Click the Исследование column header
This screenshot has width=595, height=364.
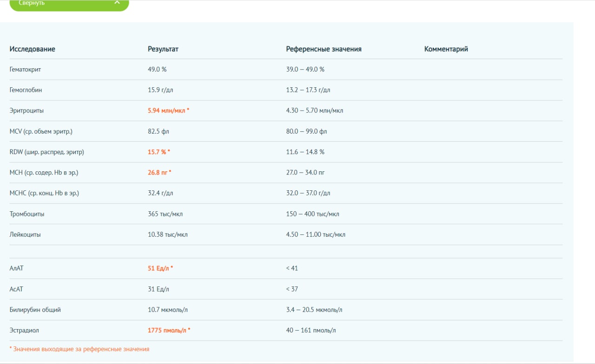click(x=32, y=49)
